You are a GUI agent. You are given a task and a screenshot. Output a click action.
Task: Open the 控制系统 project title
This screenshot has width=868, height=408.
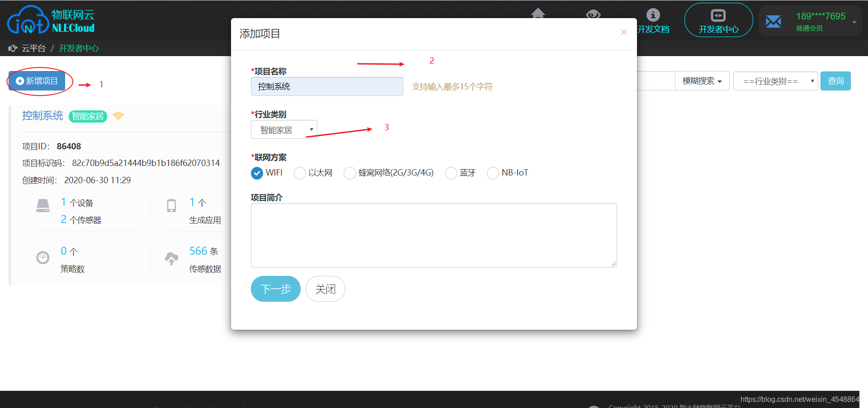[42, 116]
